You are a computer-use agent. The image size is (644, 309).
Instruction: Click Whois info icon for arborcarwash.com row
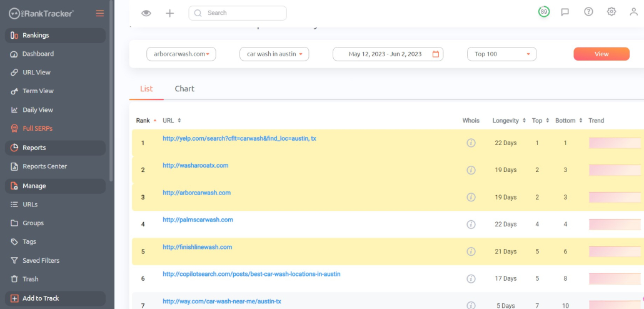[x=471, y=197]
